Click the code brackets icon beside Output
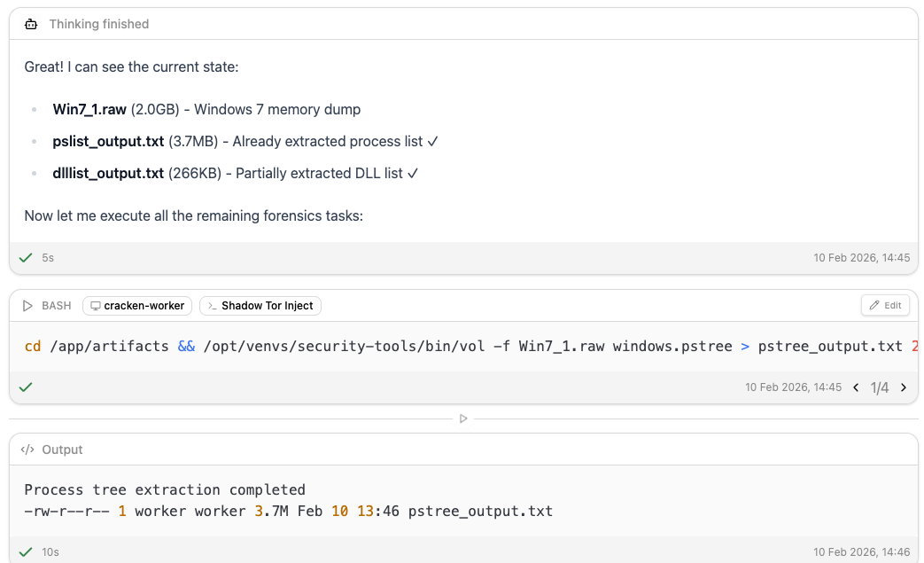The image size is (924, 563). click(x=27, y=450)
